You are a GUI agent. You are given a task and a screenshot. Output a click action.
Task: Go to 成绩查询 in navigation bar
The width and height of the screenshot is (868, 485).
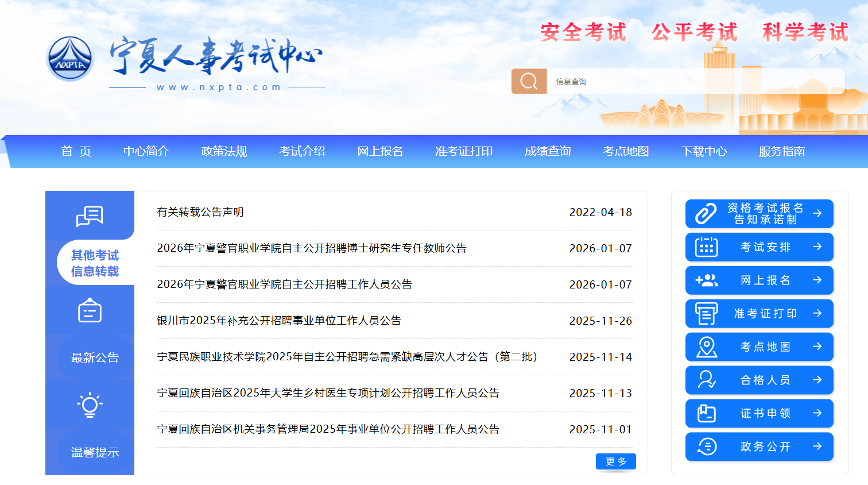[548, 151]
